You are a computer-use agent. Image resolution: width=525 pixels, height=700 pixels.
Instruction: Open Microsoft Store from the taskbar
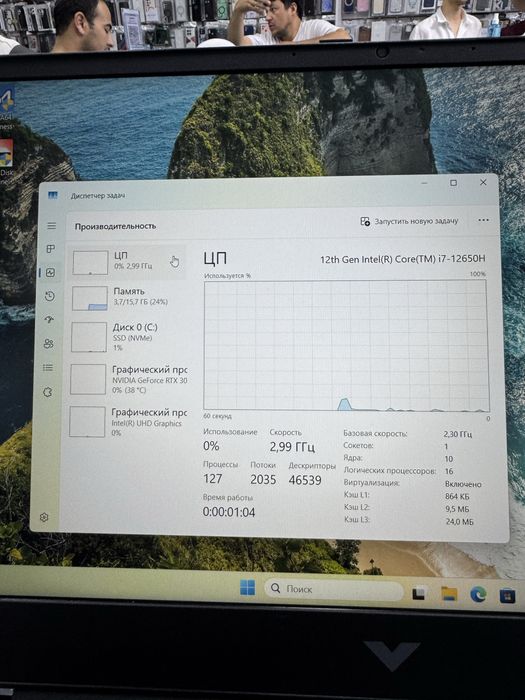coord(507,596)
